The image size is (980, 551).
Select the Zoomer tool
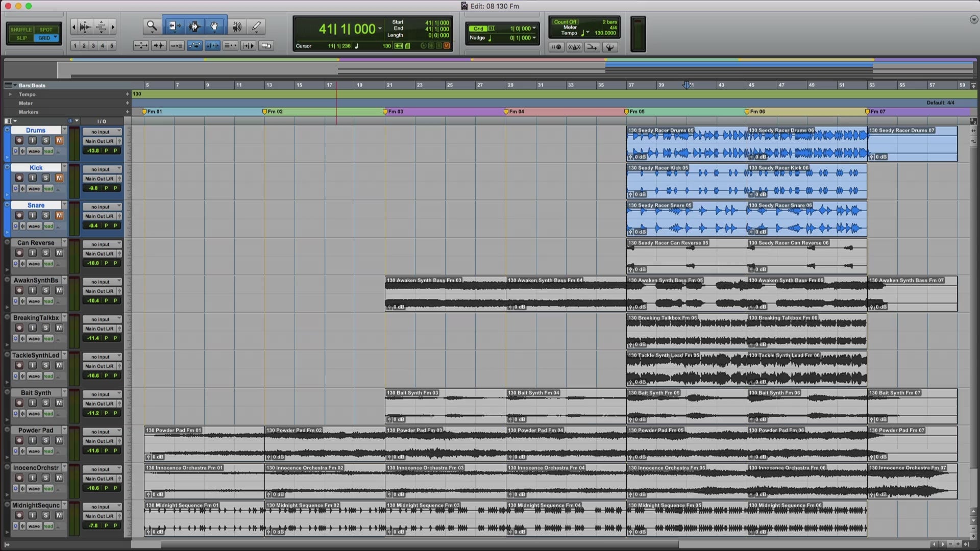[x=152, y=26]
